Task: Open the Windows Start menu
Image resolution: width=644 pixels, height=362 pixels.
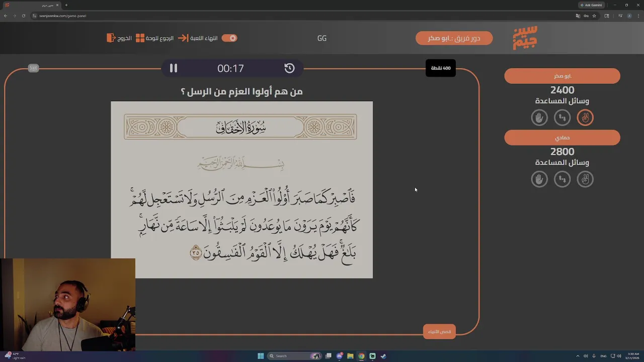Action: [x=261, y=356]
